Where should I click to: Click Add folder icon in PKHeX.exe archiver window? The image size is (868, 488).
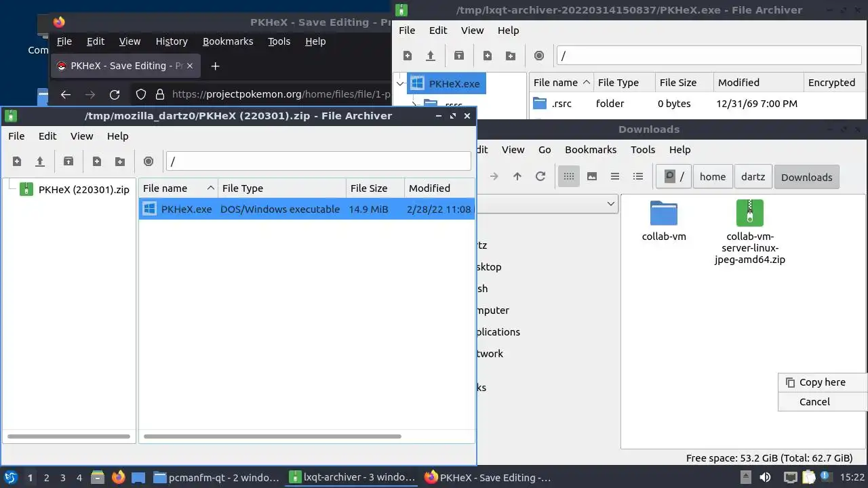click(x=511, y=56)
